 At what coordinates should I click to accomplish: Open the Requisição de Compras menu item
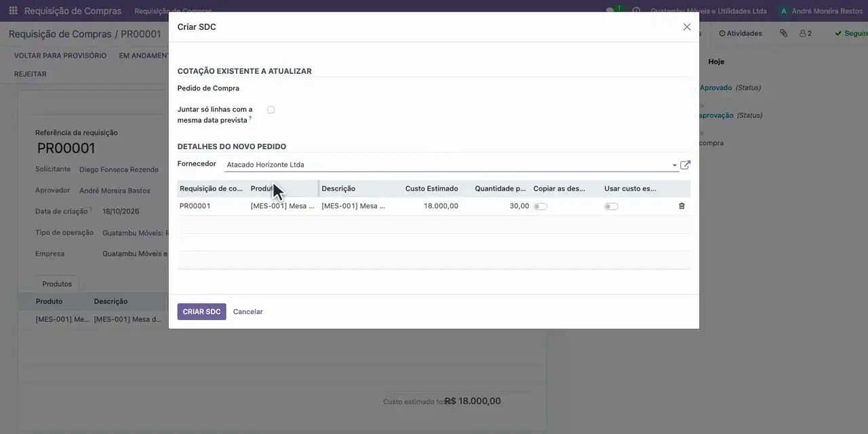pos(173,11)
